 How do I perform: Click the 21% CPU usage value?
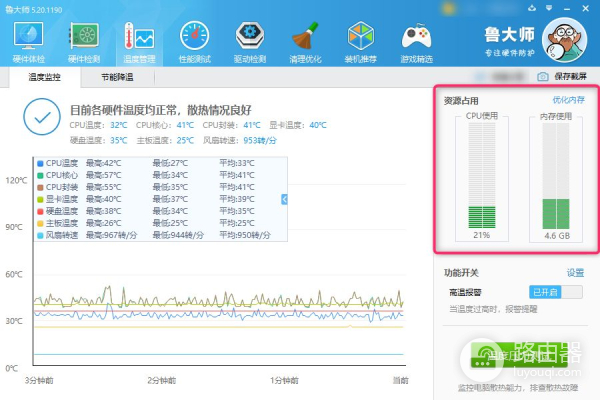click(x=481, y=235)
